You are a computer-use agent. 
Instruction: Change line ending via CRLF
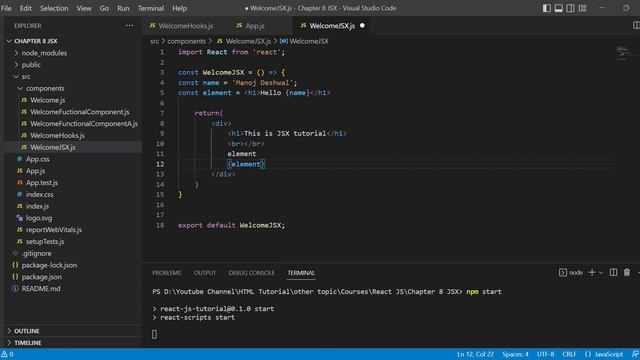coord(569,354)
